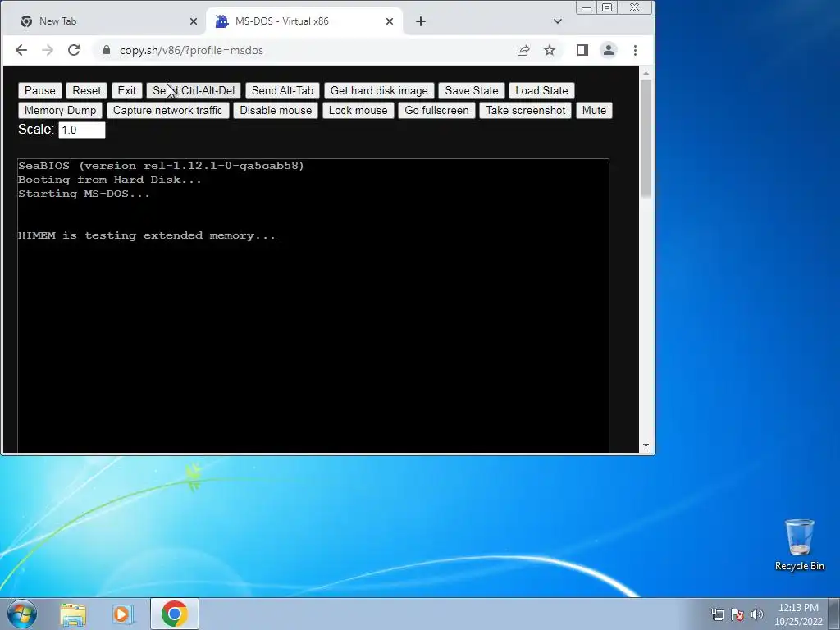Bookmark this tab with the star icon

tap(550, 50)
